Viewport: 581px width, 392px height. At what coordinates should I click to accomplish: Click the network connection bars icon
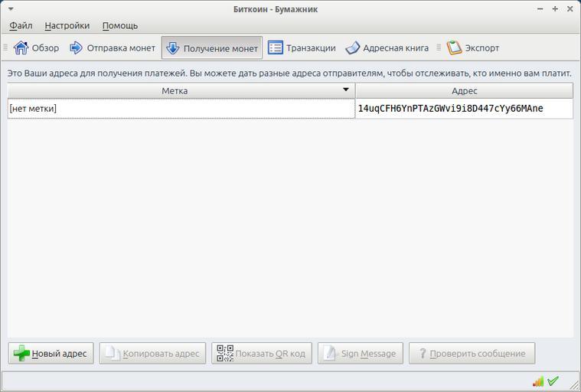[x=538, y=381]
